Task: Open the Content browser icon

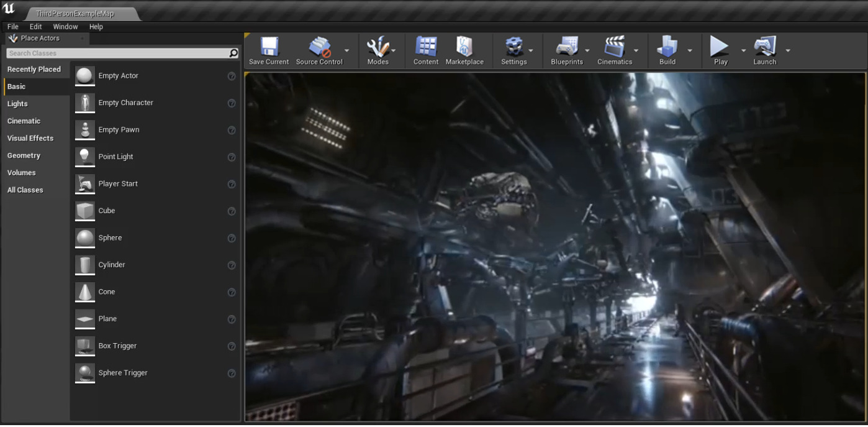Action: pos(426,47)
